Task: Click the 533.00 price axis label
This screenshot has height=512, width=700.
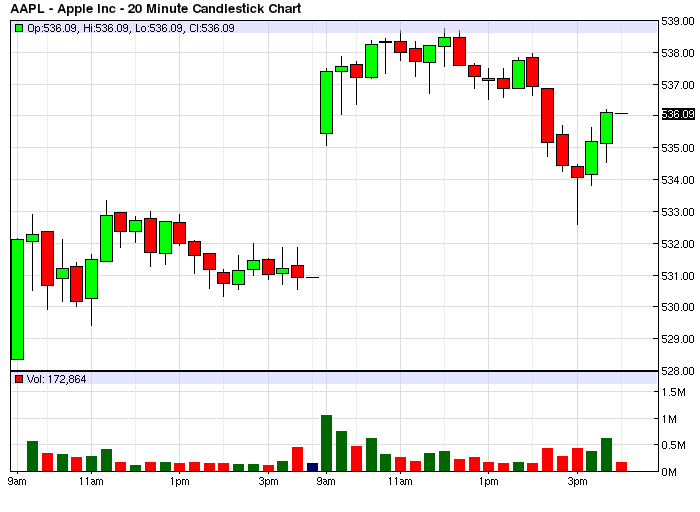Action: pyautogui.click(x=678, y=212)
